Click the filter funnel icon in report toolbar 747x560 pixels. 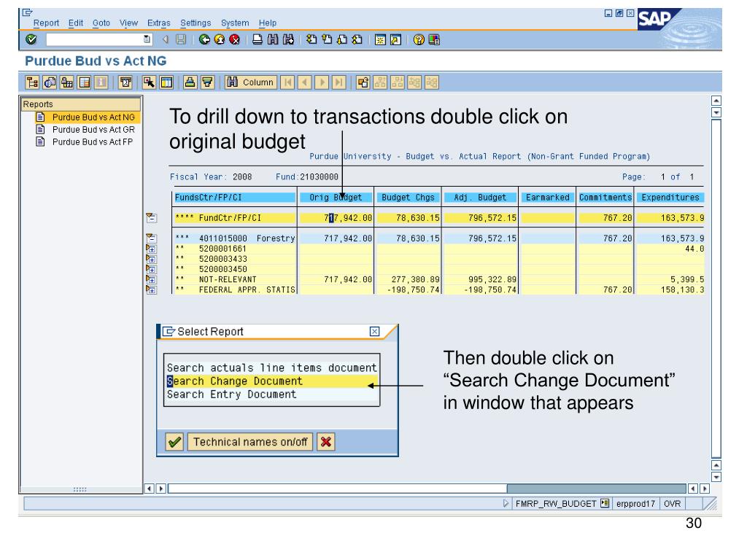(x=207, y=82)
